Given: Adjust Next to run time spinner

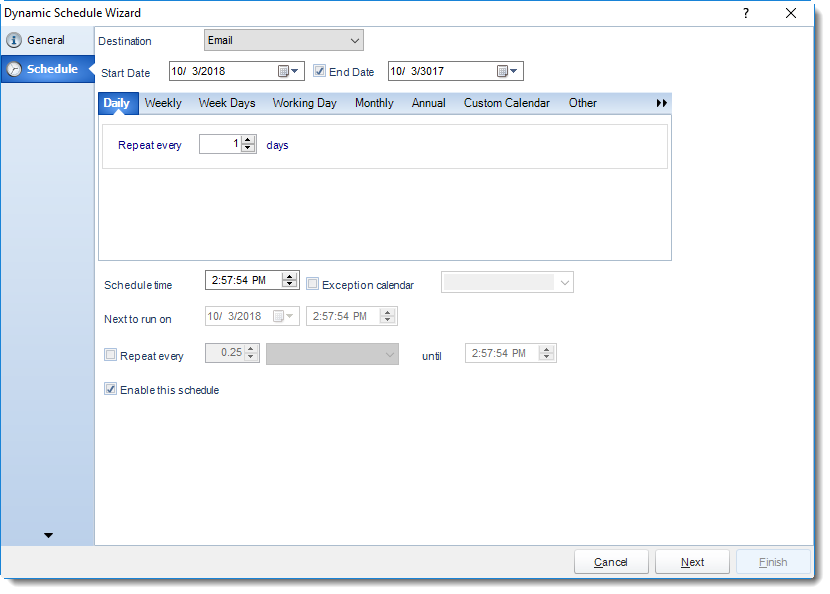Looking at the screenshot, I should point(387,316).
